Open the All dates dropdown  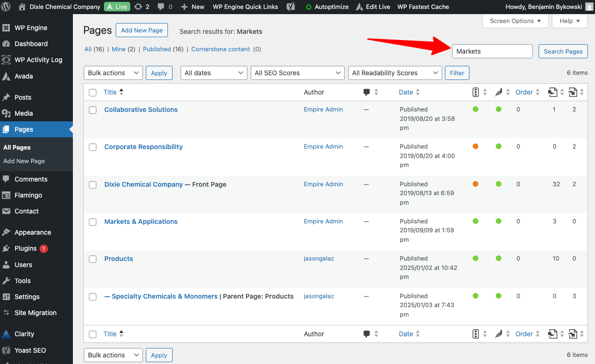pyautogui.click(x=214, y=73)
